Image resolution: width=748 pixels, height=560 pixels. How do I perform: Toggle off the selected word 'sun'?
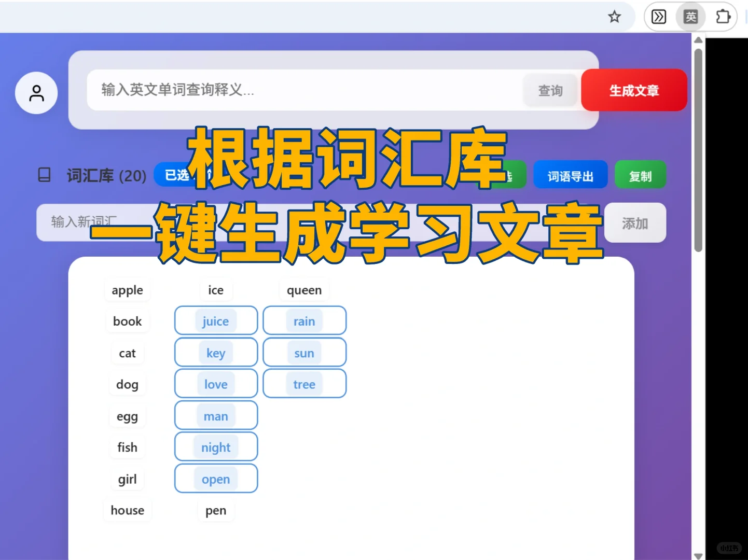click(x=304, y=352)
